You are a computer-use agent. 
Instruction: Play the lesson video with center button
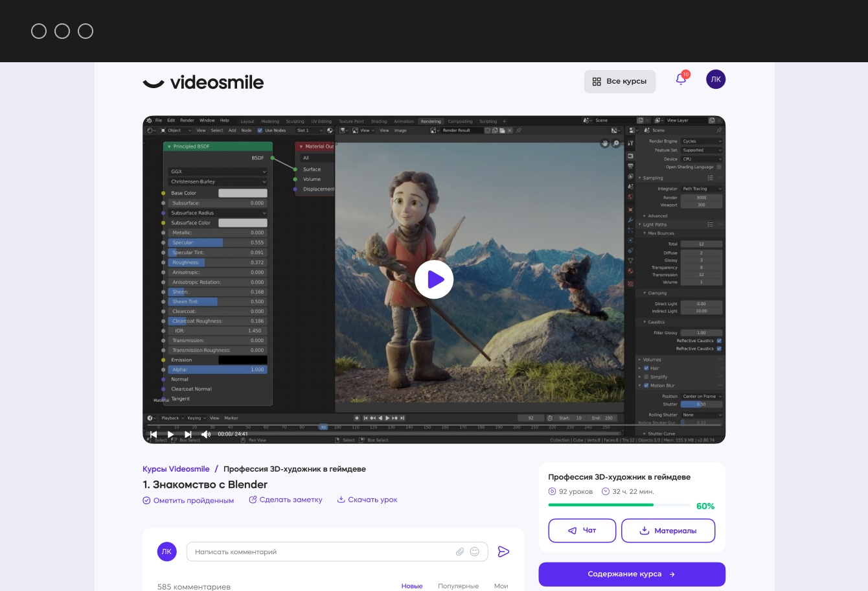[434, 279]
